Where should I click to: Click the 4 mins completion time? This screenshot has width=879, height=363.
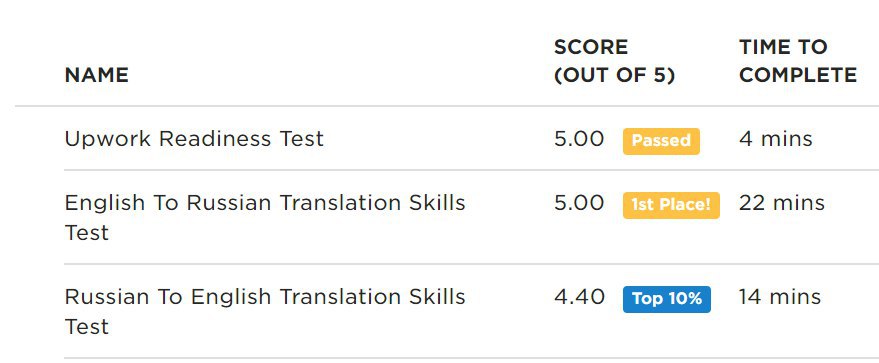click(x=775, y=139)
